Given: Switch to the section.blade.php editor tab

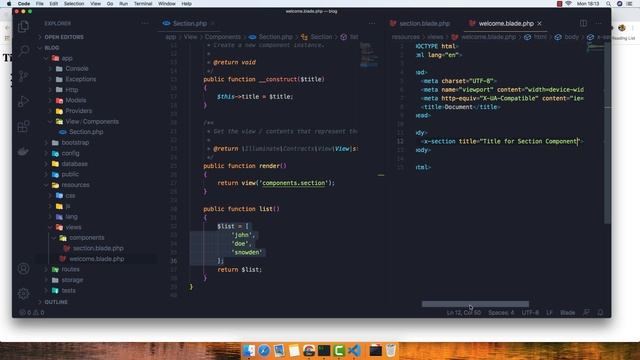Looking at the screenshot, I should (x=424, y=23).
